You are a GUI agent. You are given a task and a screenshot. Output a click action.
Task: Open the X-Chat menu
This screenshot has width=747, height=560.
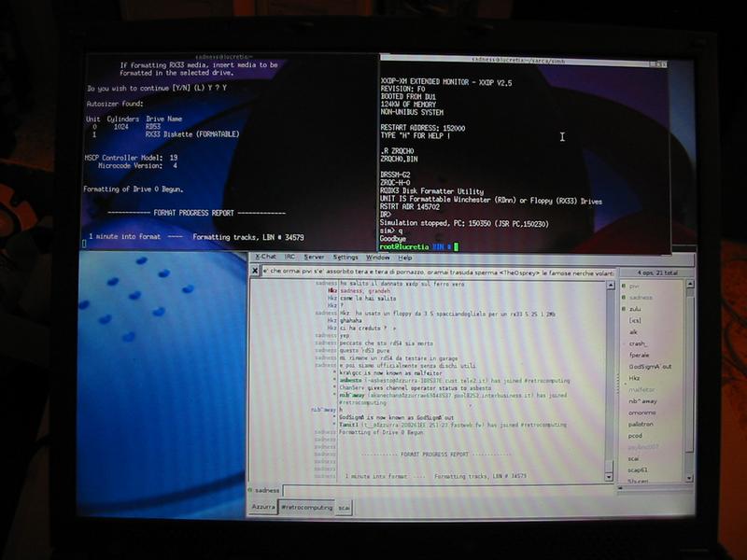point(265,257)
